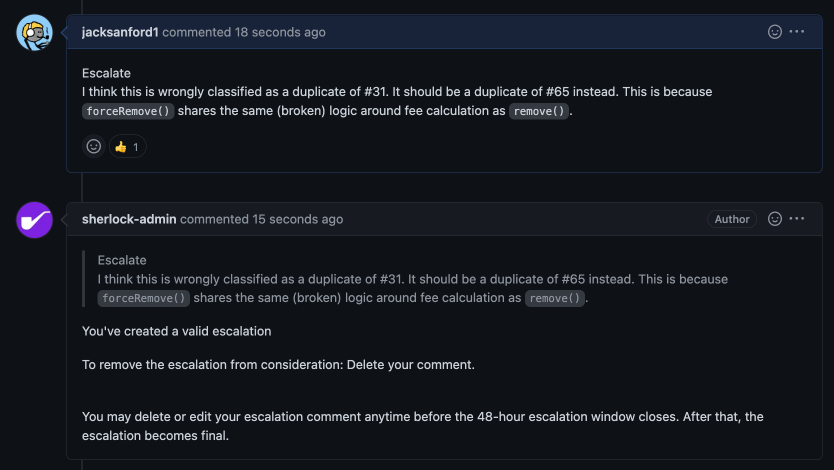Add reaction from sherlock-admin comment header smiley

click(774, 219)
